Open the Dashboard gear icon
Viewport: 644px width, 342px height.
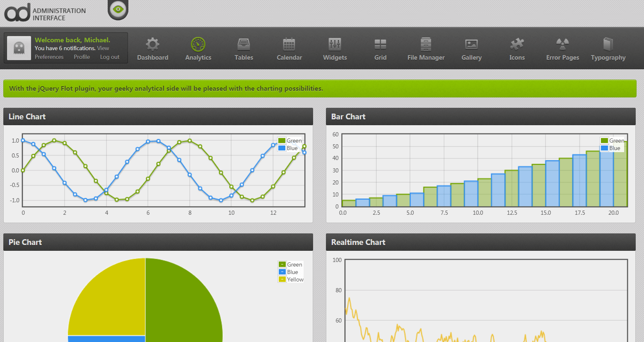(x=152, y=44)
